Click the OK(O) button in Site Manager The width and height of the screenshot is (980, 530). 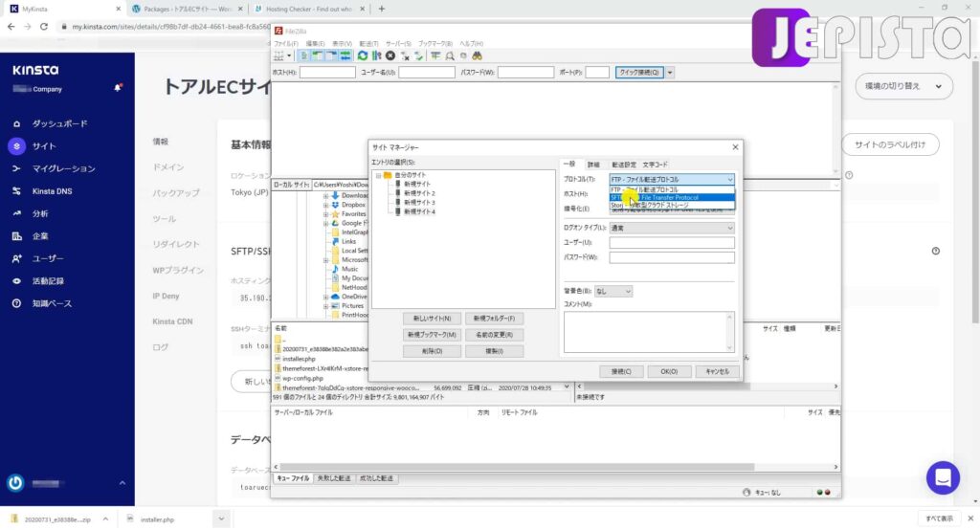coord(669,372)
